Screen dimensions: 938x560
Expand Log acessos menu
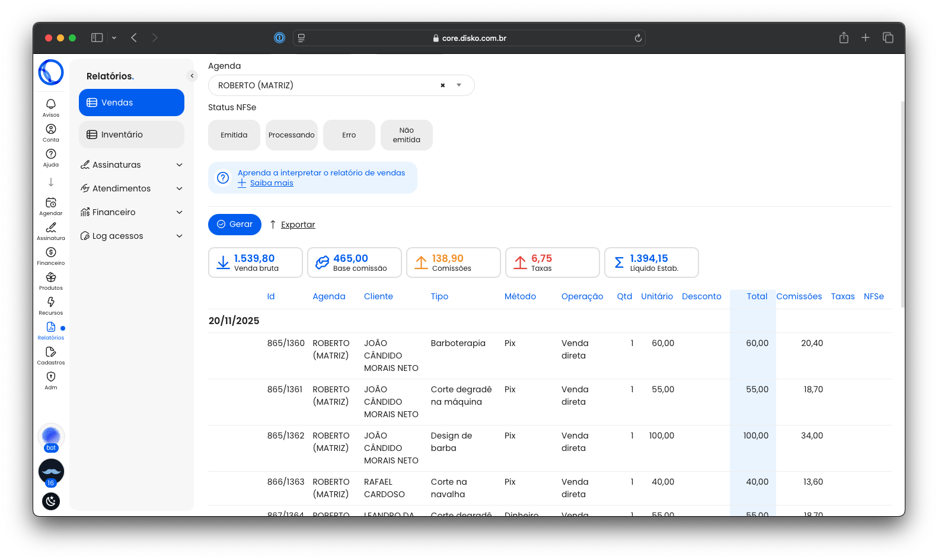point(132,236)
